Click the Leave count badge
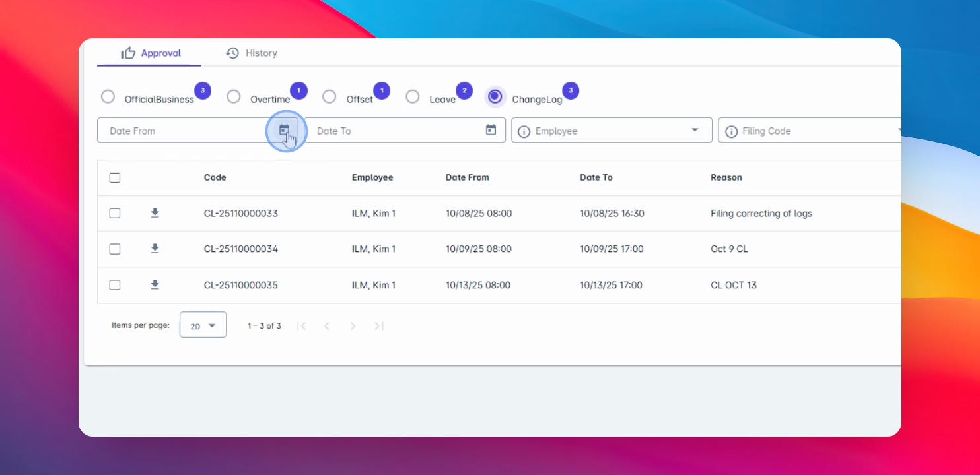The width and height of the screenshot is (980, 475). (464, 90)
